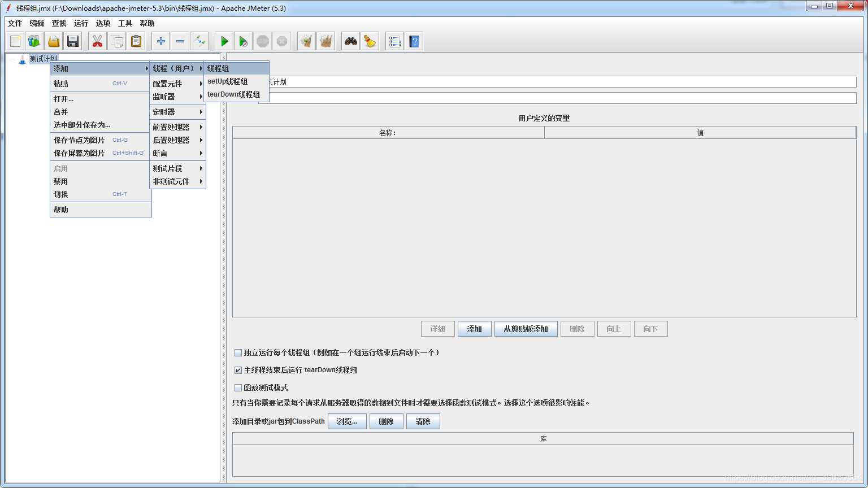Choose 禁用 in context menu
868x488 pixels.
pos(101,181)
